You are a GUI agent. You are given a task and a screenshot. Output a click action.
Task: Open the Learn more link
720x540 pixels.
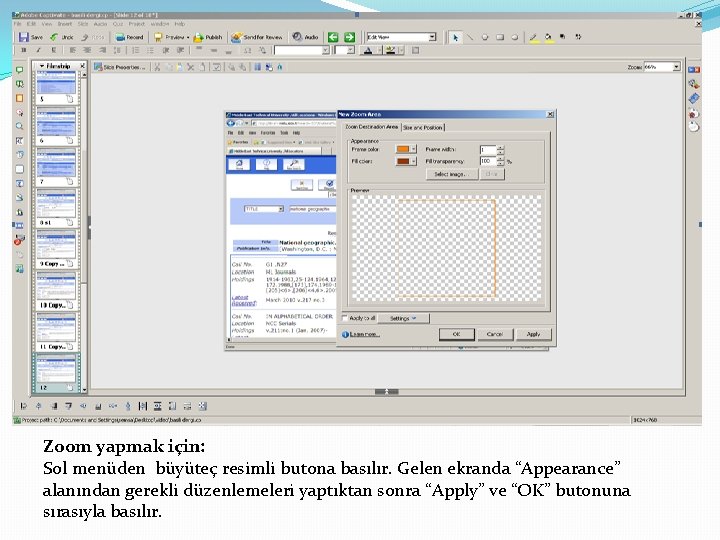[365, 334]
